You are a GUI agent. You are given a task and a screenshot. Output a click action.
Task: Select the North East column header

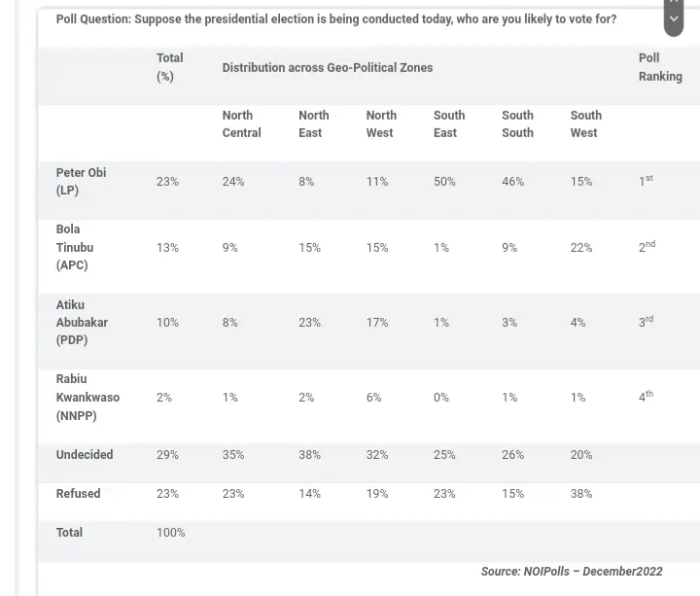[x=313, y=124]
